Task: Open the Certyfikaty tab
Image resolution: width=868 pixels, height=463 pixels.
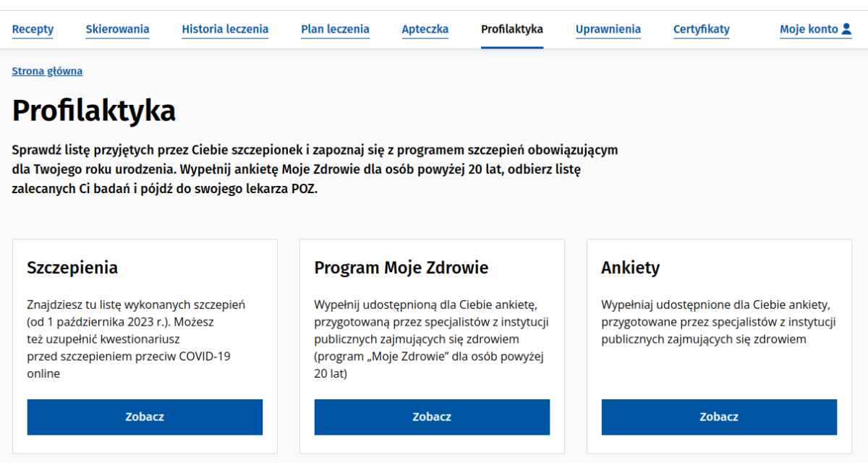Action: pos(701,30)
